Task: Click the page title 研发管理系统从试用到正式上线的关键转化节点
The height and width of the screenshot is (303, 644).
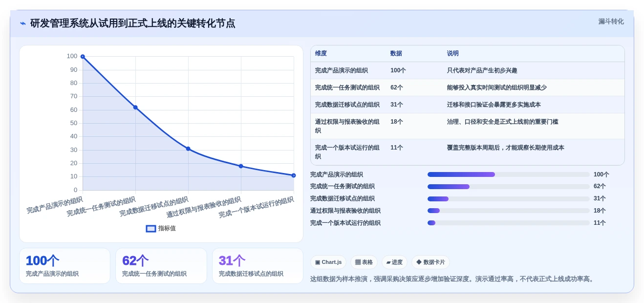Action: [x=132, y=23]
